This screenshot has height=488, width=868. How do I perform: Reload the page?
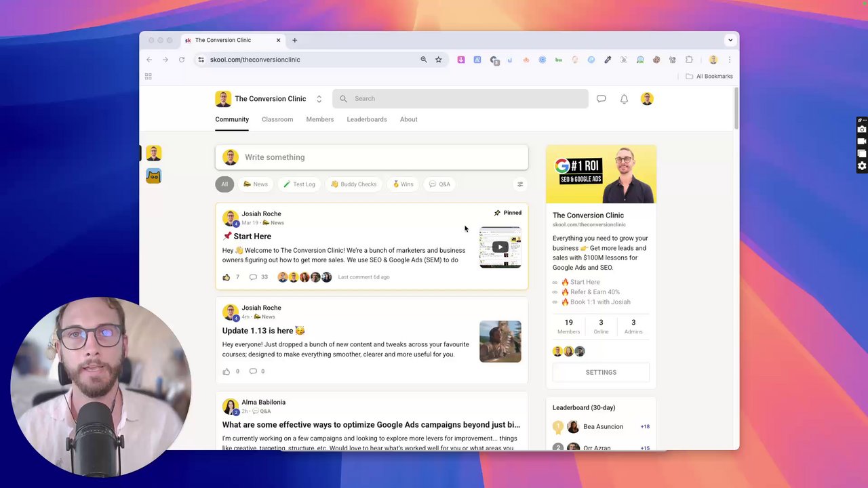click(x=182, y=60)
